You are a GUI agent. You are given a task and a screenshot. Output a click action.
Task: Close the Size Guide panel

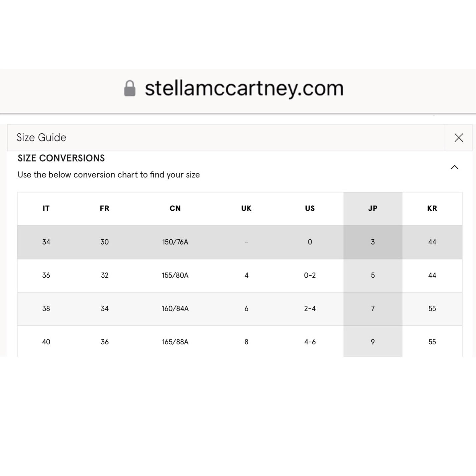459,138
